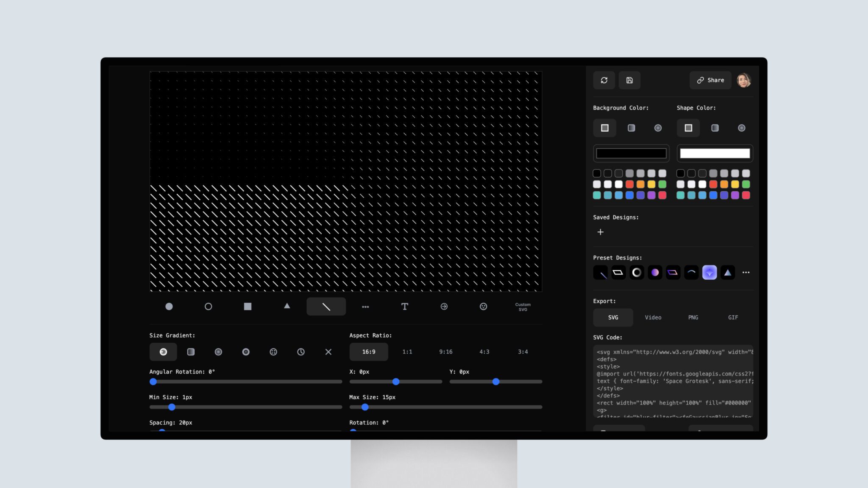
Task: Show more preset designs via ellipsis
Action: tap(746, 272)
